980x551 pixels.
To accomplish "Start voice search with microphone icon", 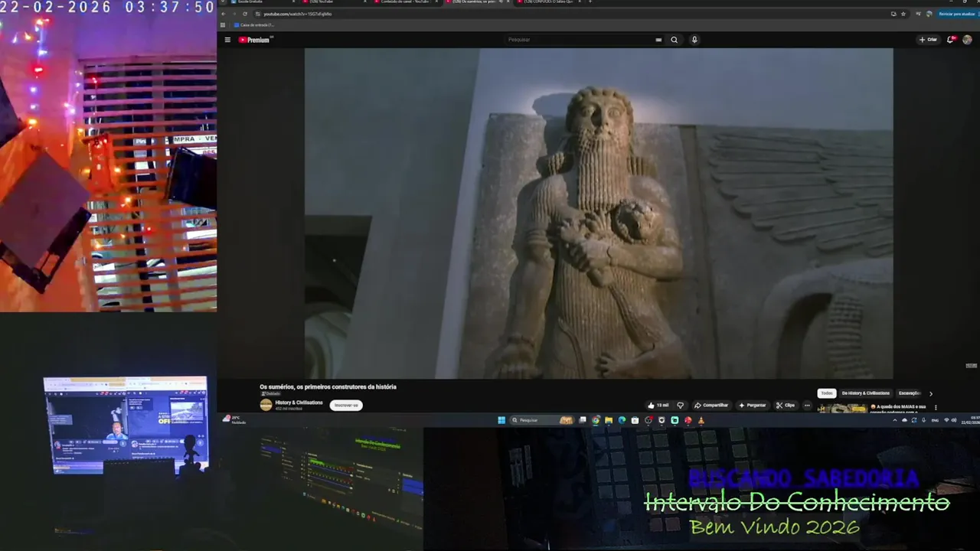I will click(694, 40).
